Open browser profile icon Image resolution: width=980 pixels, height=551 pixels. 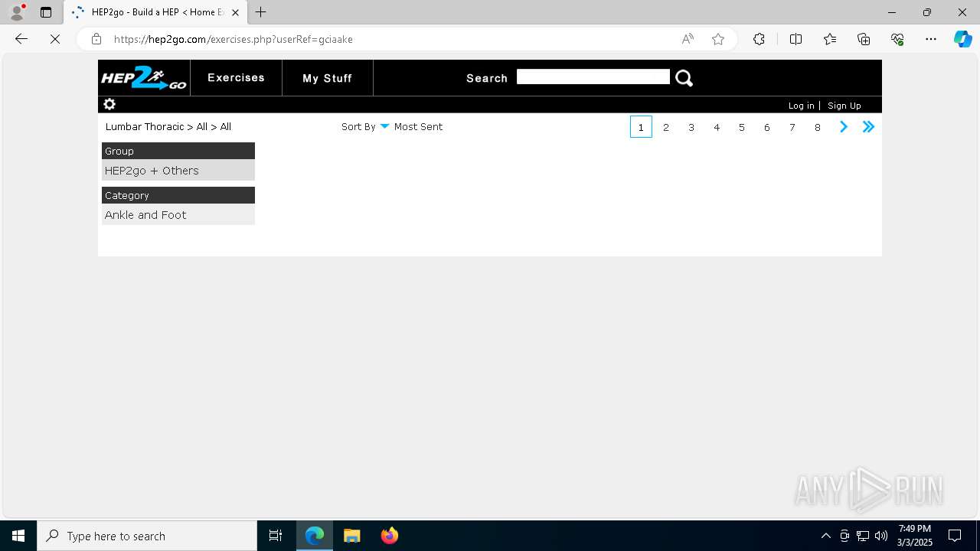point(17,12)
